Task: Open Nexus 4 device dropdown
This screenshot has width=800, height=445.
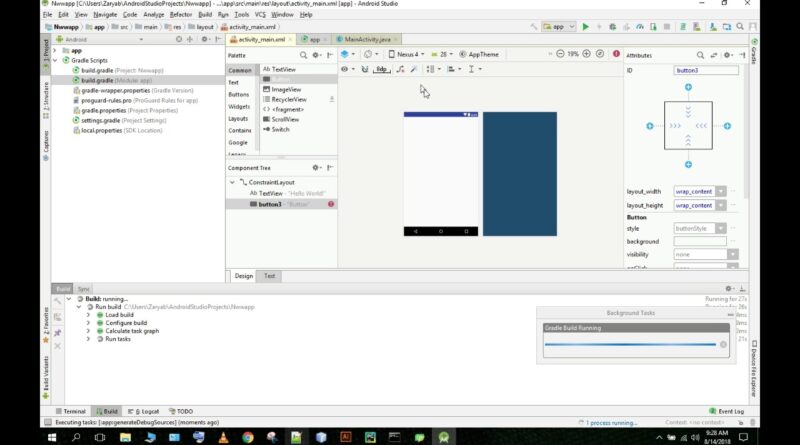Action: [407, 54]
